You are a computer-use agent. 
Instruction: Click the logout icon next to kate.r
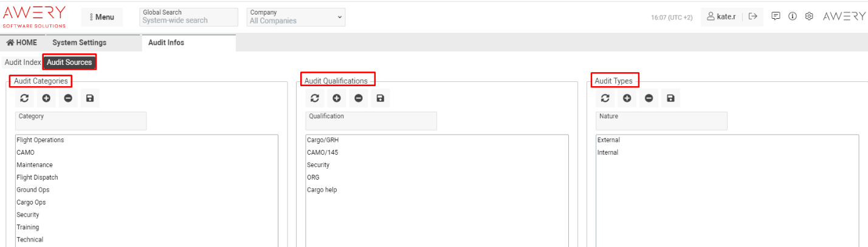(x=753, y=17)
